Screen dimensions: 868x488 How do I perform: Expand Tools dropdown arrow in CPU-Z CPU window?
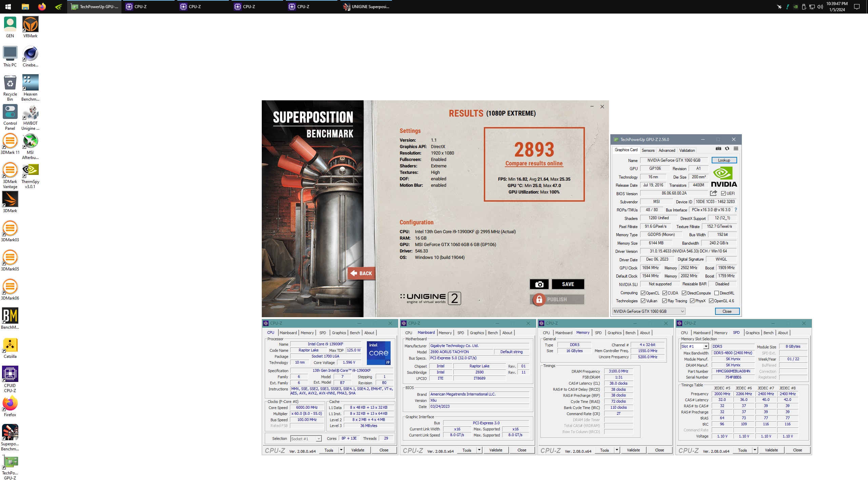coord(341,450)
